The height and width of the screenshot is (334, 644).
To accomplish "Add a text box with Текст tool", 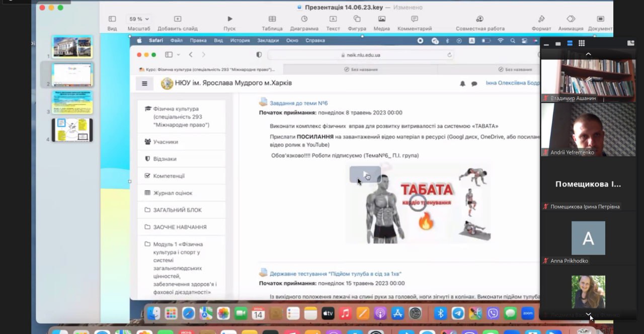I will (x=333, y=19).
